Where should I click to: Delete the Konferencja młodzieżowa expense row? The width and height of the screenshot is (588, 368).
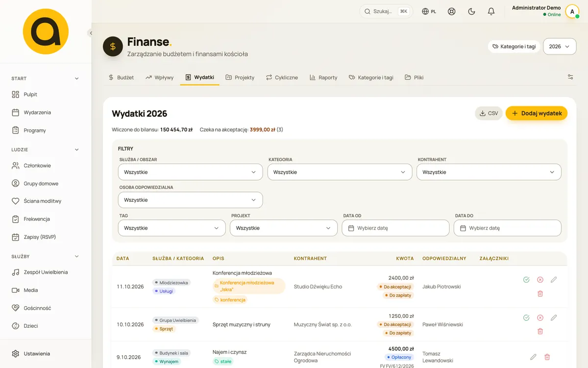point(540,293)
